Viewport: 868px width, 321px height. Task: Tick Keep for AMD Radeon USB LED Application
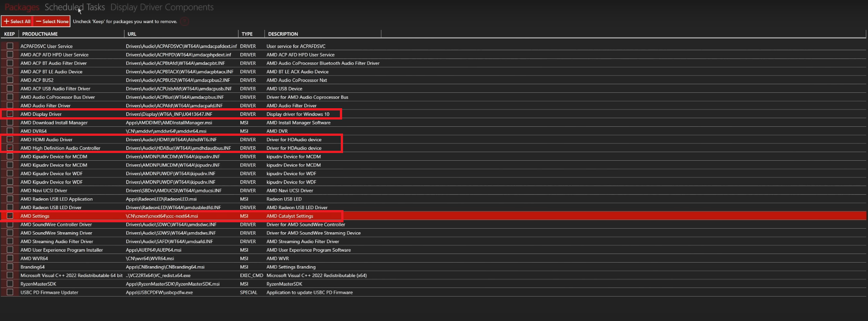tap(10, 199)
